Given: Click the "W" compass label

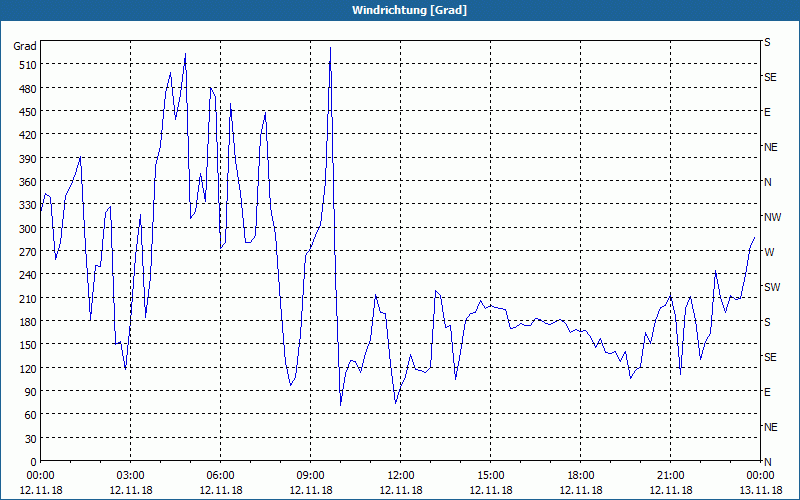Looking at the screenshot, I should 769,252.
